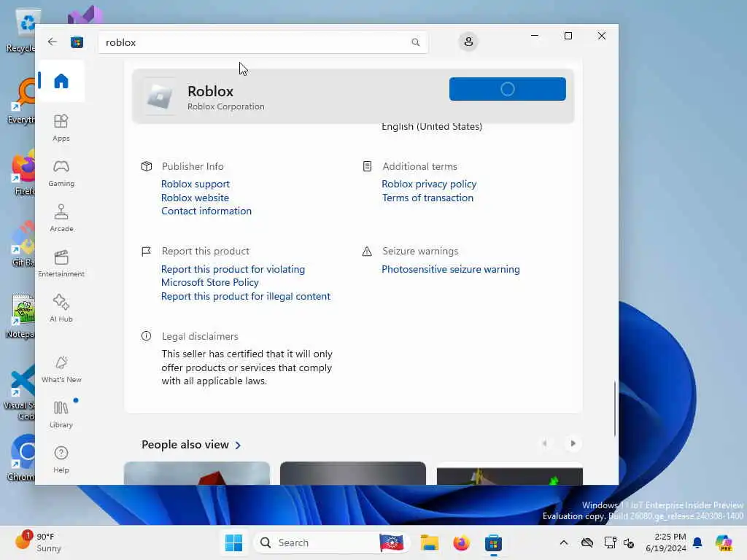The image size is (747, 560).
Task: Open the Terms of transaction link
Action: (427, 198)
